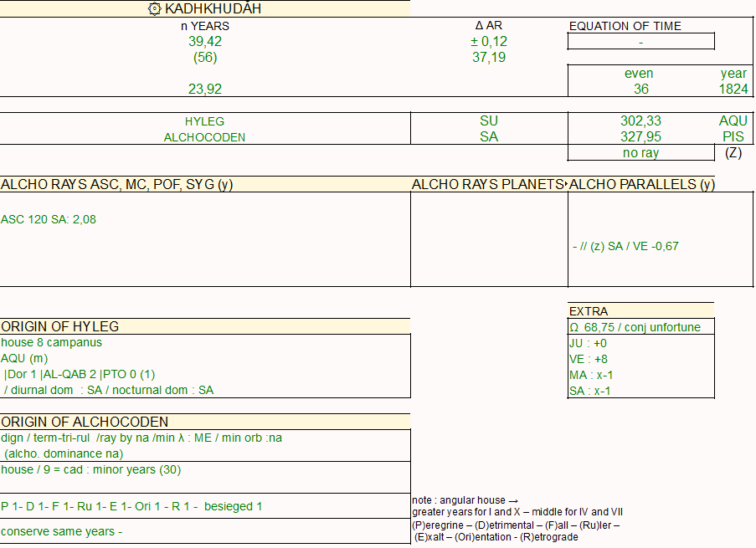Select the KADHKHUDĀH title text

point(213,8)
